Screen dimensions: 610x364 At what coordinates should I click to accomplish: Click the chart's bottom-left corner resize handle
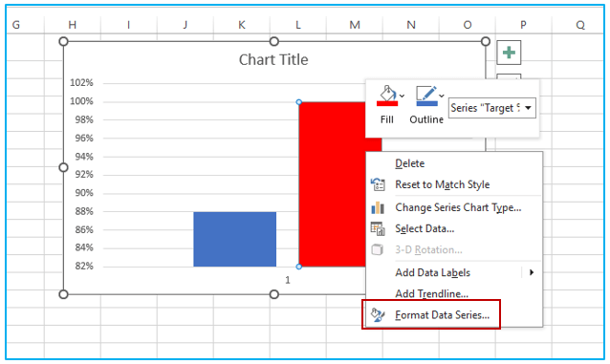(x=63, y=294)
